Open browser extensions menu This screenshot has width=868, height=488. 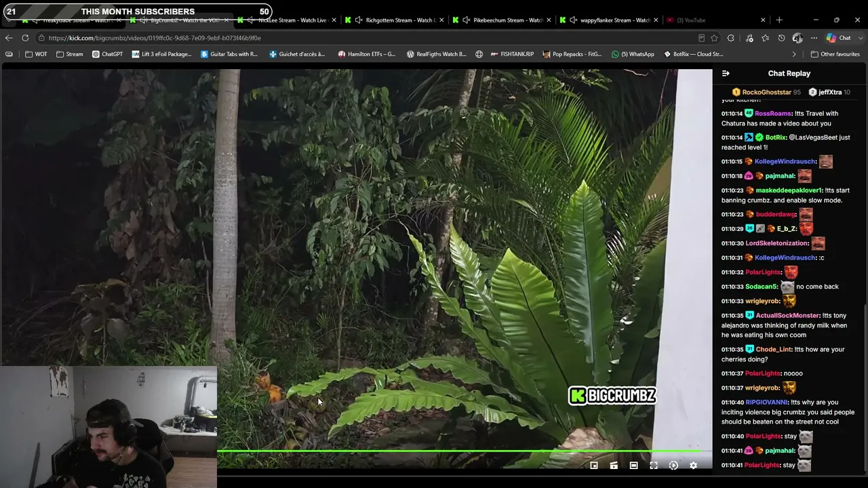[731, 38]
